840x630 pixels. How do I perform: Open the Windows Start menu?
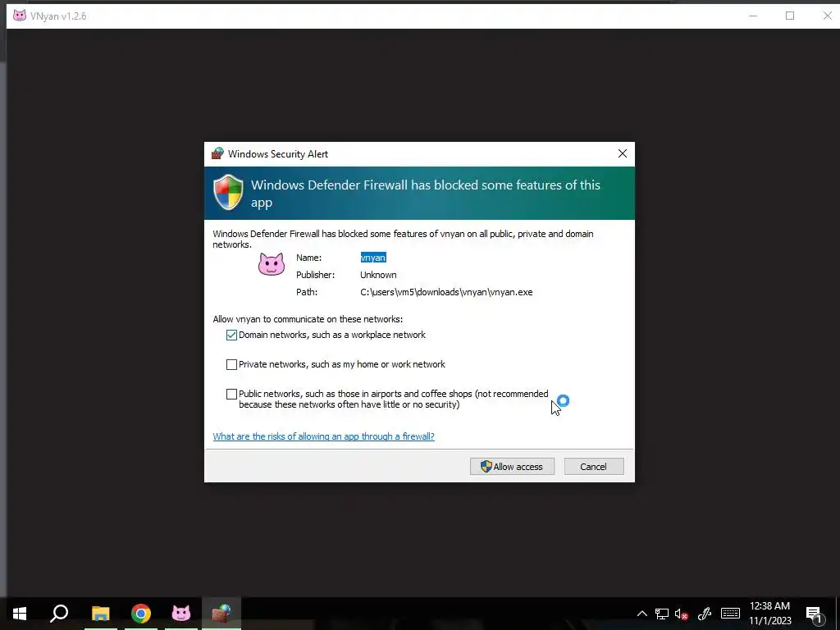coord(20,614)
